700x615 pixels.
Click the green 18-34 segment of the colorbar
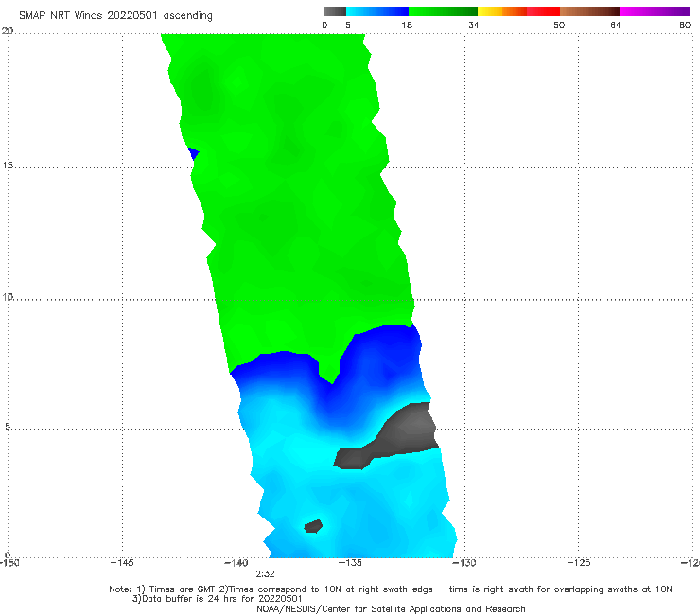[443, 11]
